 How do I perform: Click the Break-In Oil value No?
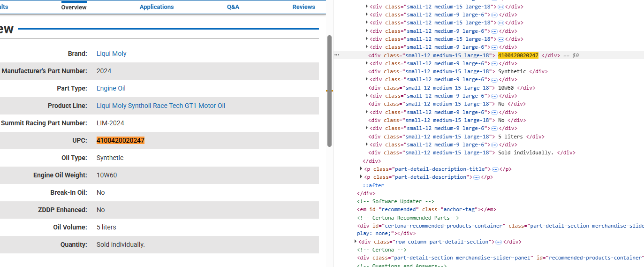tap(100, 192)
